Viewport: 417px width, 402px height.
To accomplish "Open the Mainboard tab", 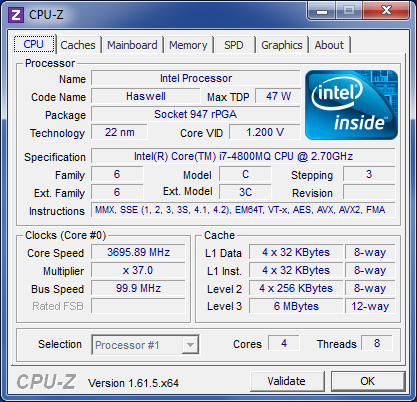I will tap(132, 45).
